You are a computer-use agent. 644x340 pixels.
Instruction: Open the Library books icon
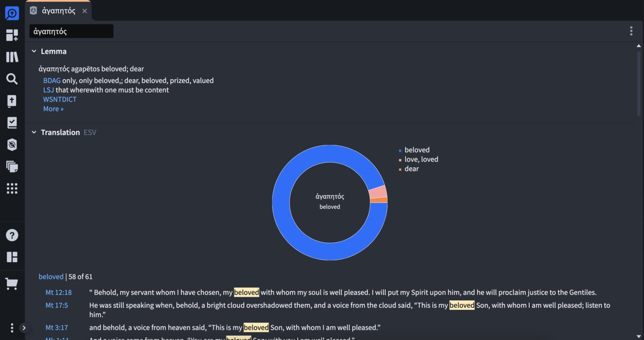tap(12, 57)
